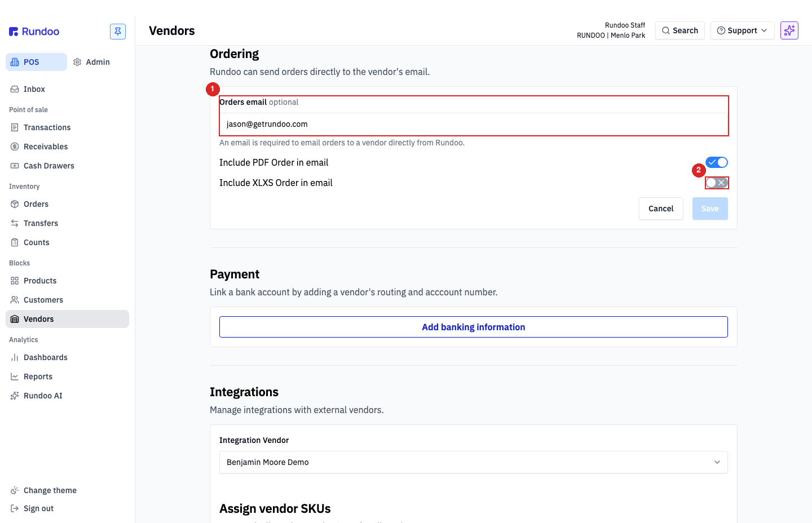Click the Orders email input field

pyautogui.click(x=474, y=124)
